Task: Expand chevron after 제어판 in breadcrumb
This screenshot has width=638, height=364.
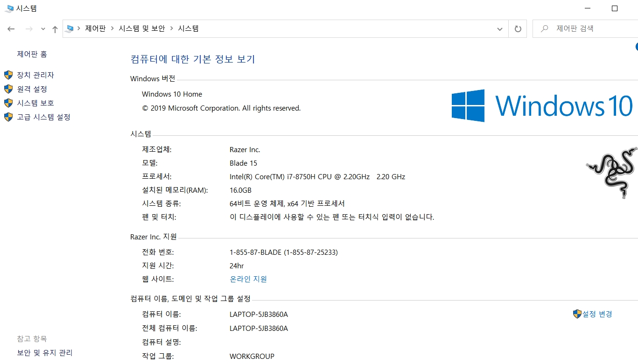Action: coord(112,28)
